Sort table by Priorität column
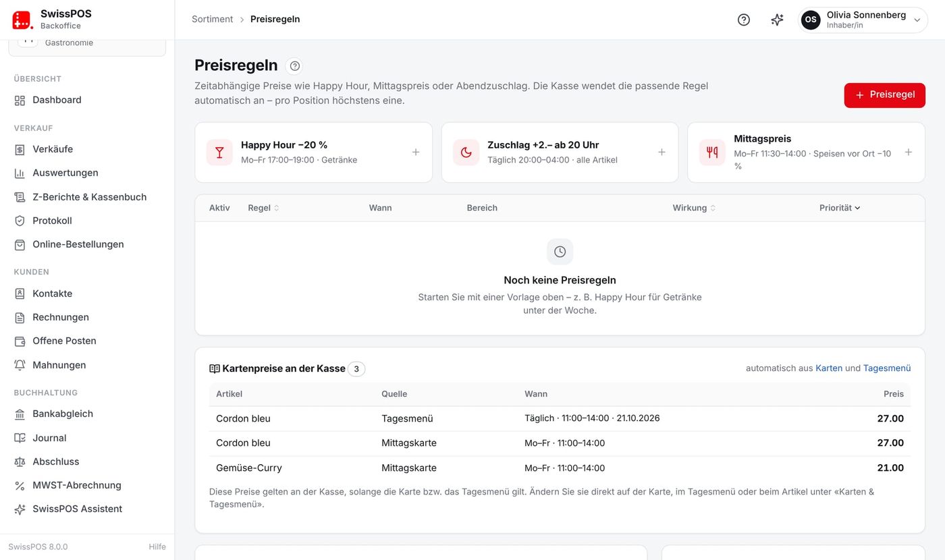Image resolution: width=945 pixels, height=560 pixels. (840, 208)
